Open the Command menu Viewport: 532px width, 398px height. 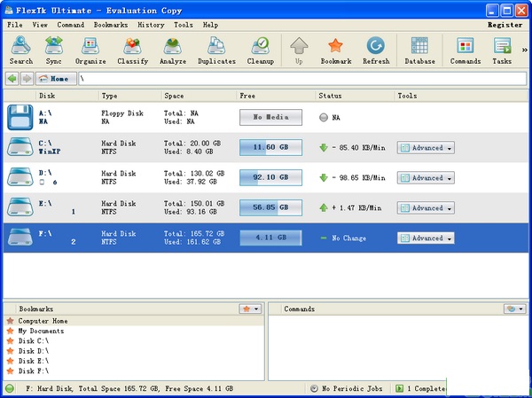click(71, 25)
